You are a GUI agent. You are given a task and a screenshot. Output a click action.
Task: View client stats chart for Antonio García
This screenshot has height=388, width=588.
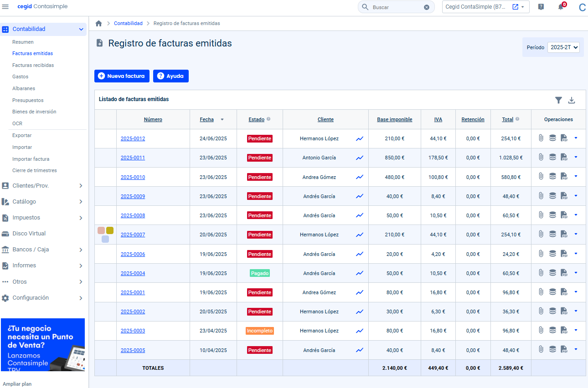360,158
